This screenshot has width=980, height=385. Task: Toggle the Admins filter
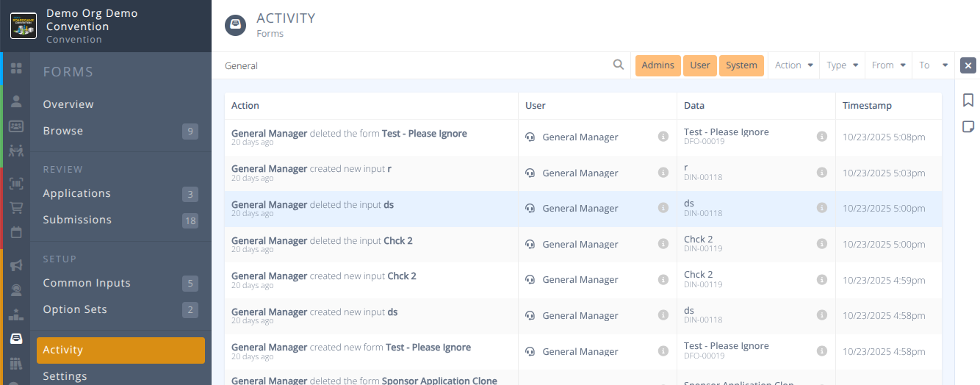(657, 65)
